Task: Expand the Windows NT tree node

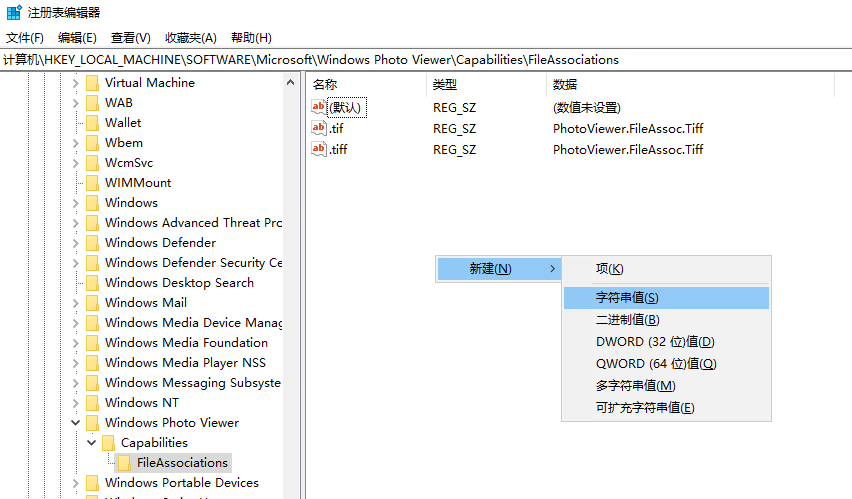Action: tap(75, 403)
